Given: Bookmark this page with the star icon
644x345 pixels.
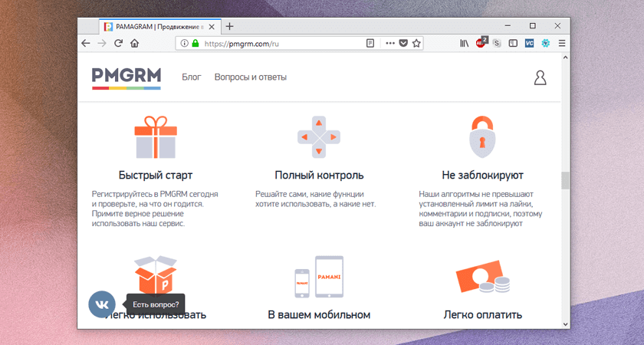Looking at the screenshot, I should click(416, 43).
